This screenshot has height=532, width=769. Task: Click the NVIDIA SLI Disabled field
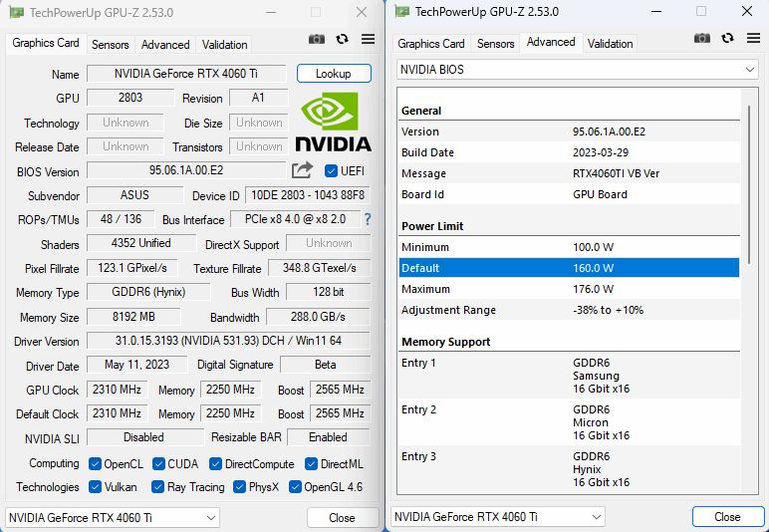tap(145, 437)
